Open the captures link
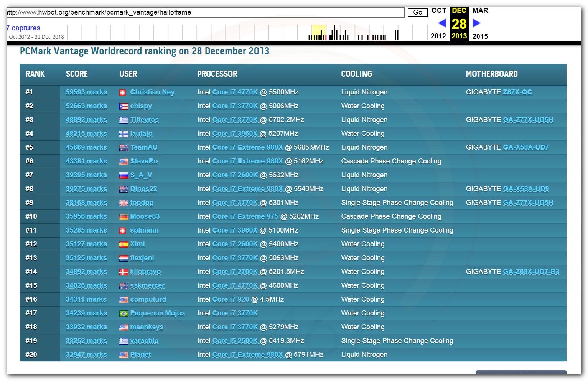The width and height of the screenshot is (588, 381). point(23,28)
